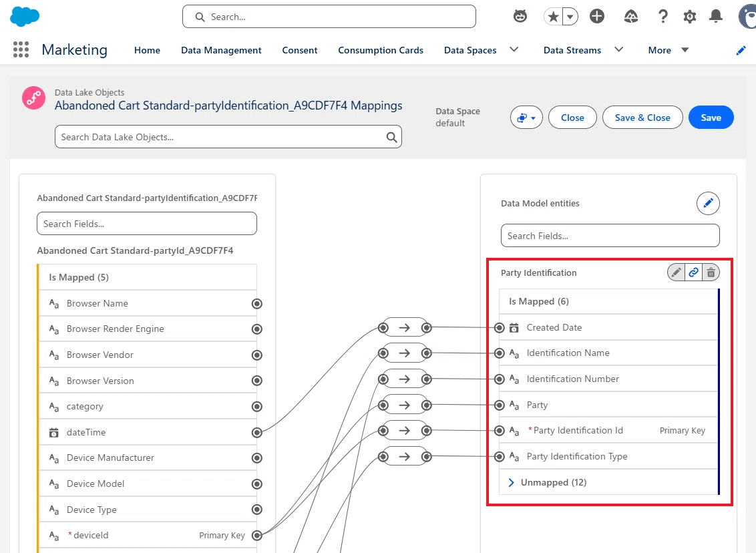The width and height of the screenshot is (756, 553).
Task: Click the arrow connector mapped to Party
Action: click(405, 405)
